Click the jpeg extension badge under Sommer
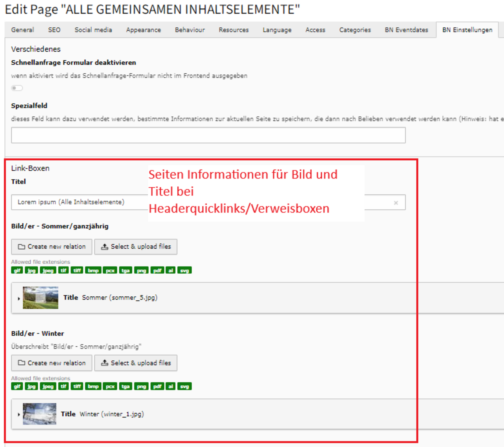This screenshot has height=447, width=504. tap(48, 270)
